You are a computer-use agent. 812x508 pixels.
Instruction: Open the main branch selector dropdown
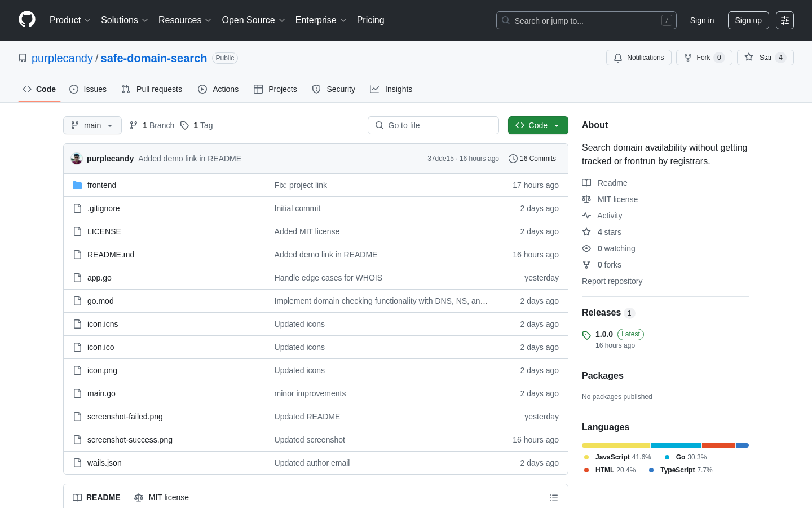pos(92,125)
